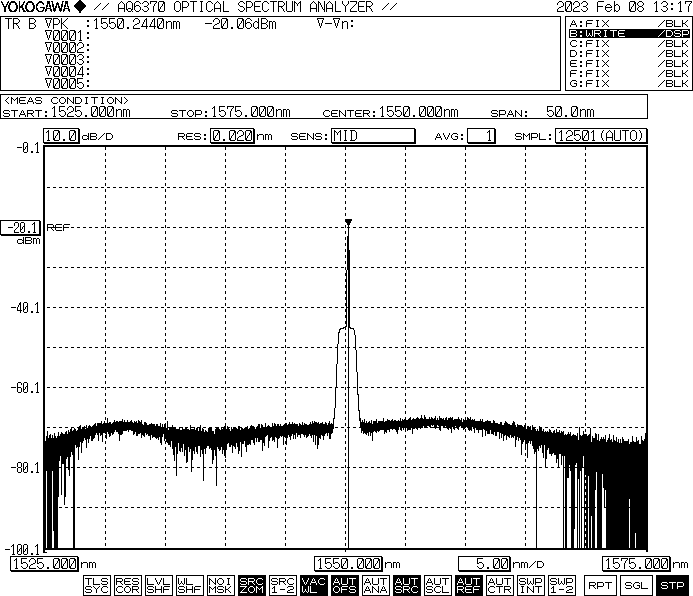Toggle the AUT OFS auto offset indicator
The image size is (693, 596).
(345, 584)
